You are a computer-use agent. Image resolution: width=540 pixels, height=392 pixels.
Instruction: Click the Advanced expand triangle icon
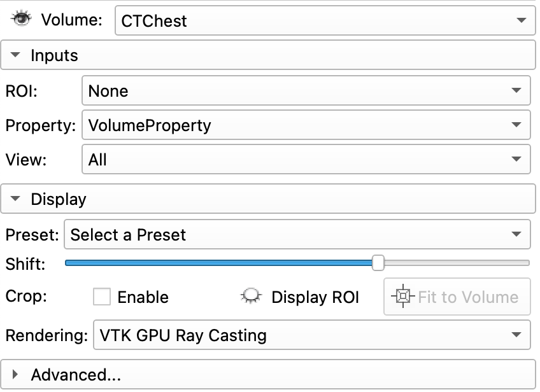click(15, 374)
